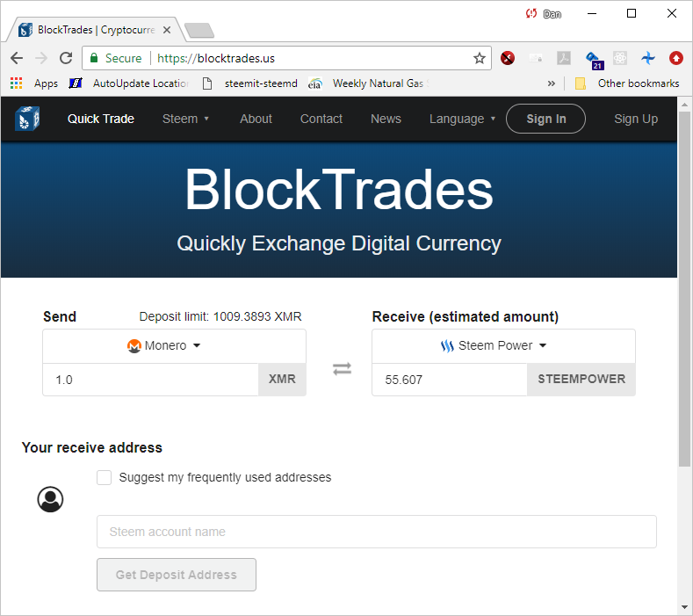Click the faded keyboard extension icon
693x616 pixels.
536,58
